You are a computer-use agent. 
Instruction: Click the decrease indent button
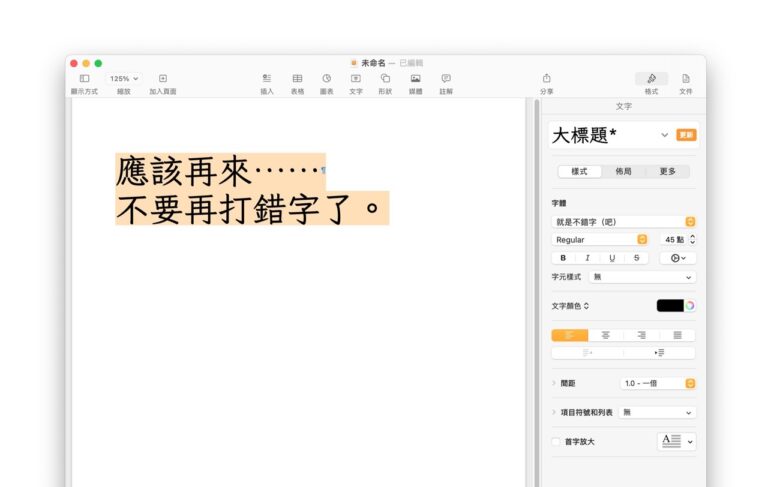[587, 352]
